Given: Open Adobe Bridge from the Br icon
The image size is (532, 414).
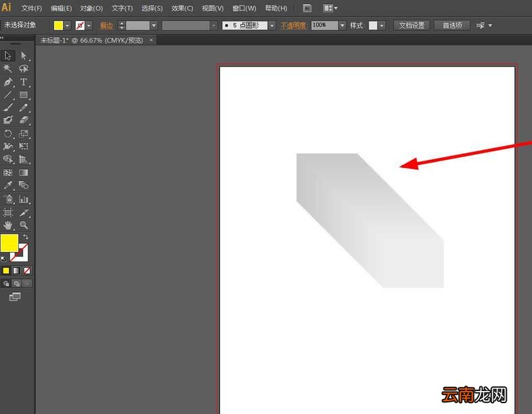Looking at the screenshot, I should point(307,8).
